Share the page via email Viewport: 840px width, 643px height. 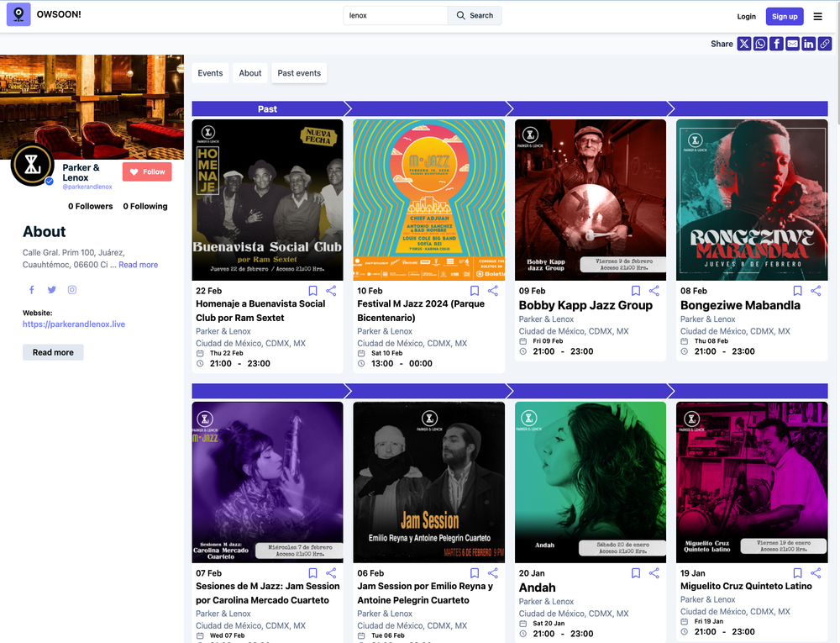(x=791, y=44)
